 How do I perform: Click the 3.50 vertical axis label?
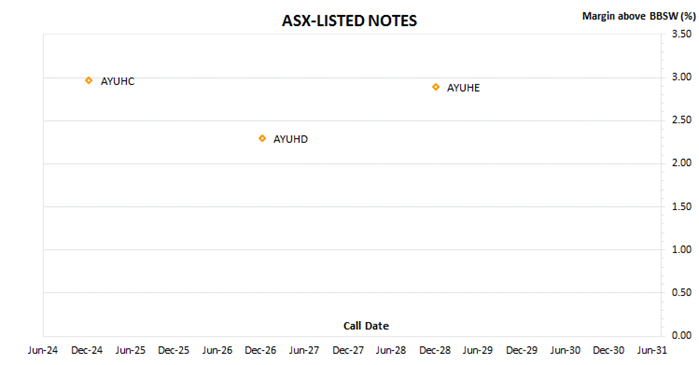pos(682,34)
